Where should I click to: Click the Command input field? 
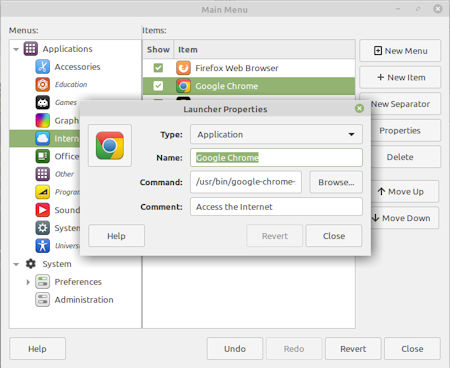246,182
